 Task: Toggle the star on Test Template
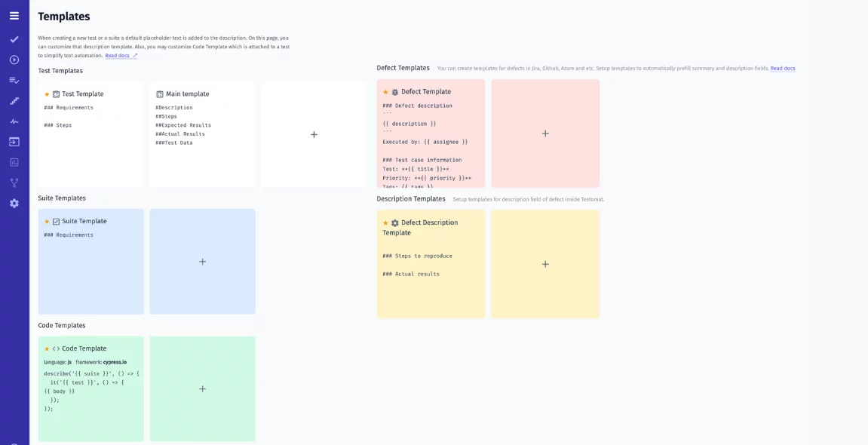click(x=46, y=94)
